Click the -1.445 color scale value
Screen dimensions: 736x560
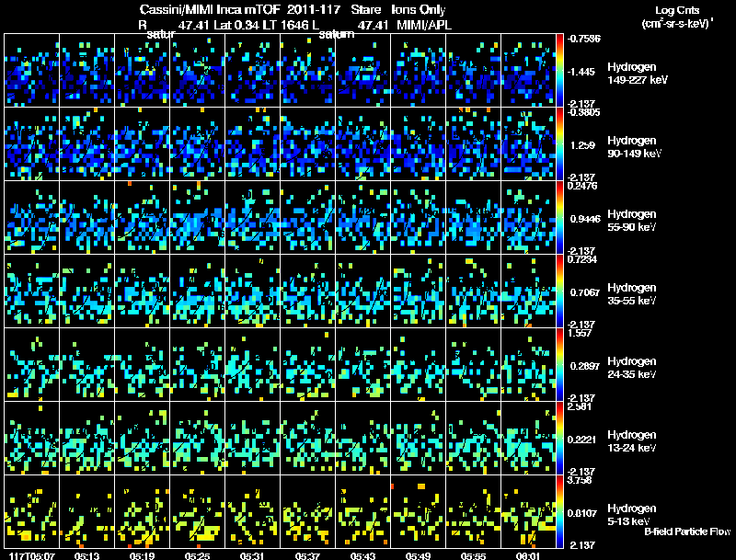coord(581,72)
